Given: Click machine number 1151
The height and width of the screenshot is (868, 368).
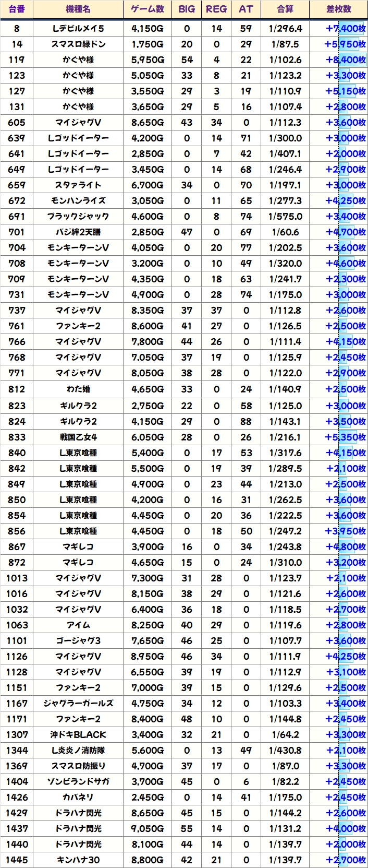Looking at the screenshot, I should (17, 687).
